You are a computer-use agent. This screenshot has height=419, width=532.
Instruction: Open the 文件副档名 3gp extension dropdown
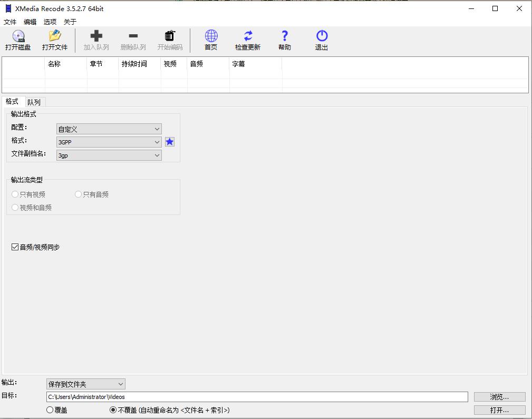[109, 155]
